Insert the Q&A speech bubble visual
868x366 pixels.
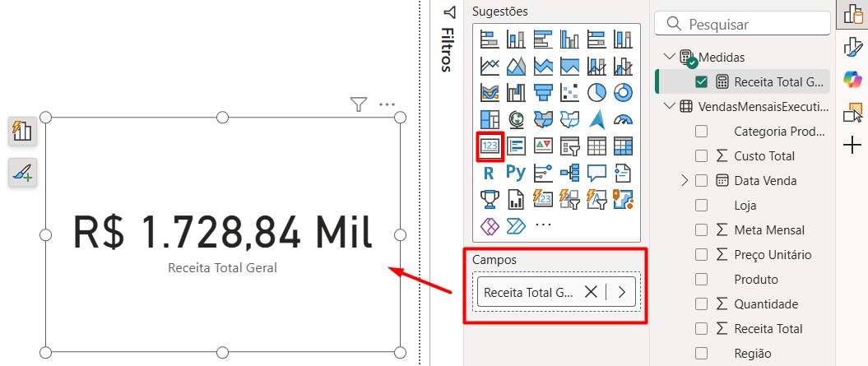pyautogui.click(x=596, y=173)
